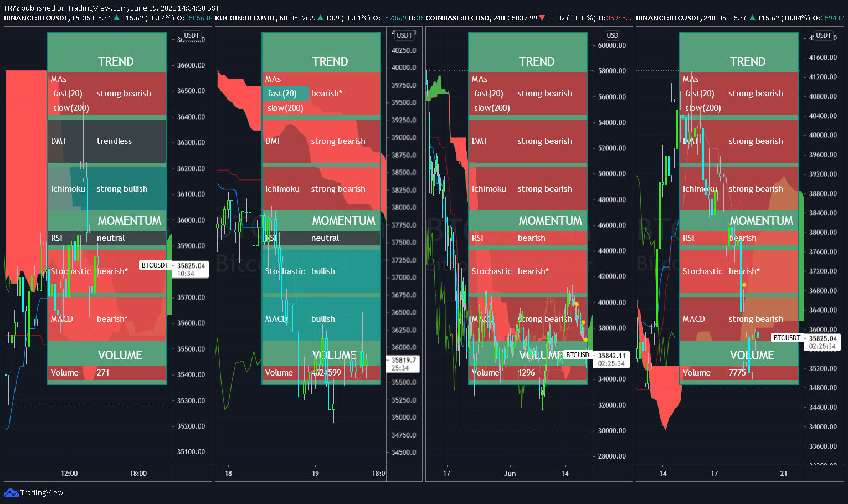Click the 18:00 time label on the BINANCE 15 chart
Viewport: 848px width, 504px height.
(138, 474)
